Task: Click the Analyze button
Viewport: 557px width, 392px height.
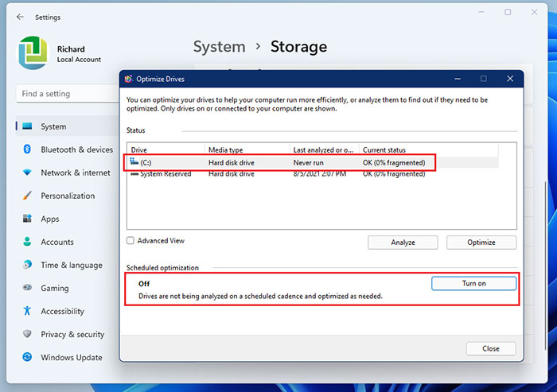Action: [403, 243]
